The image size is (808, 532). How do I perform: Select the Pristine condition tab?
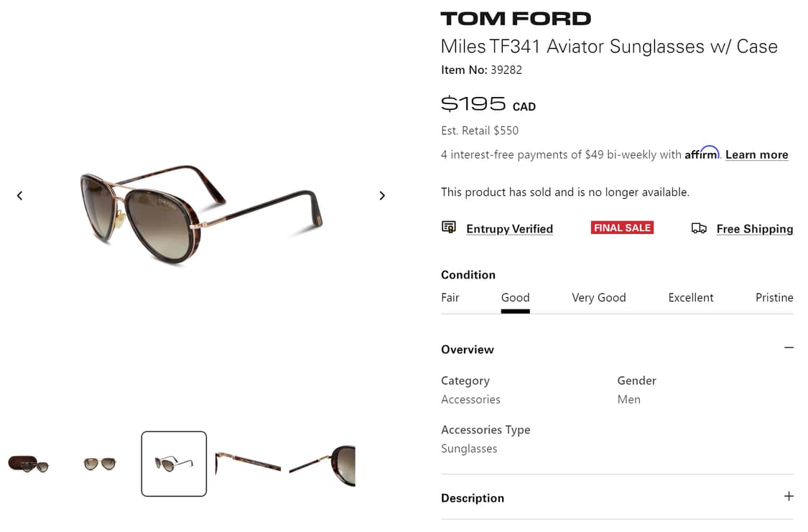pos(774,297)
